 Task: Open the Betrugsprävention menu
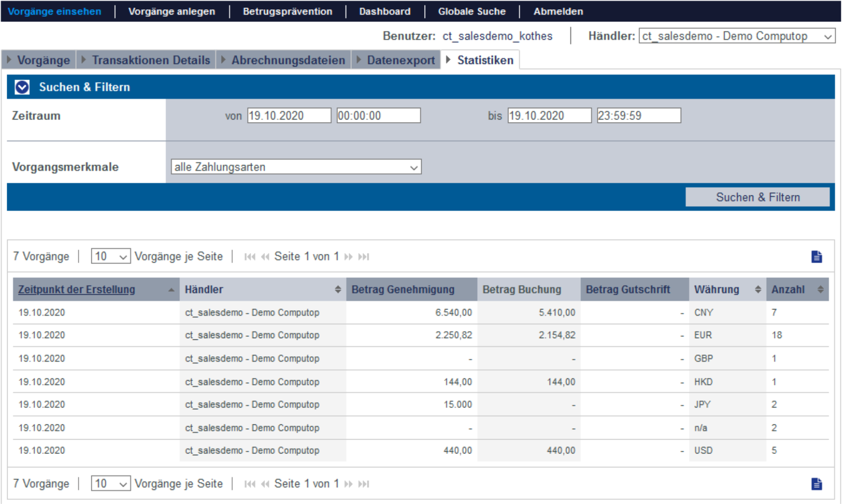(288, 11)
